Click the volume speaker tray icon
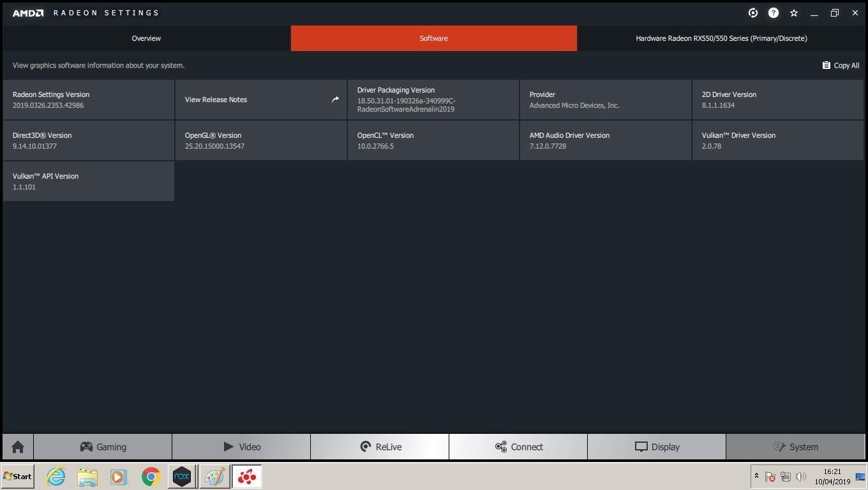The height and width of the screenshot is (490, 868). [801, 477]
